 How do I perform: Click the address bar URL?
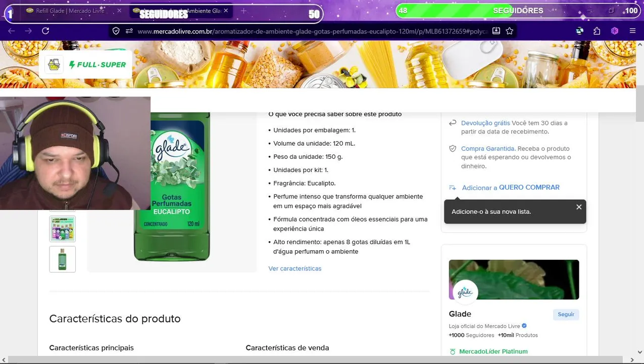(x=313, y=31)
